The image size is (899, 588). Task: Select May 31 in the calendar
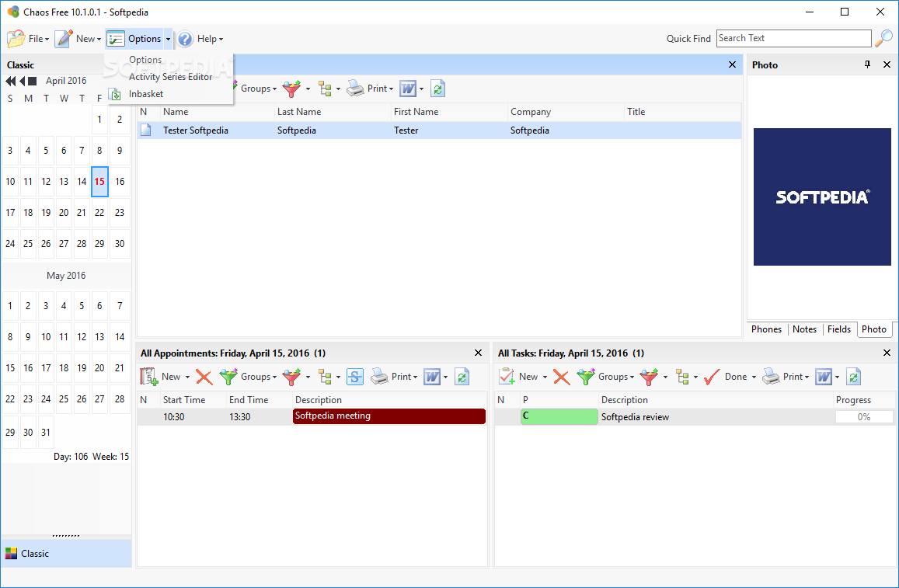click(x=46, y=432)
